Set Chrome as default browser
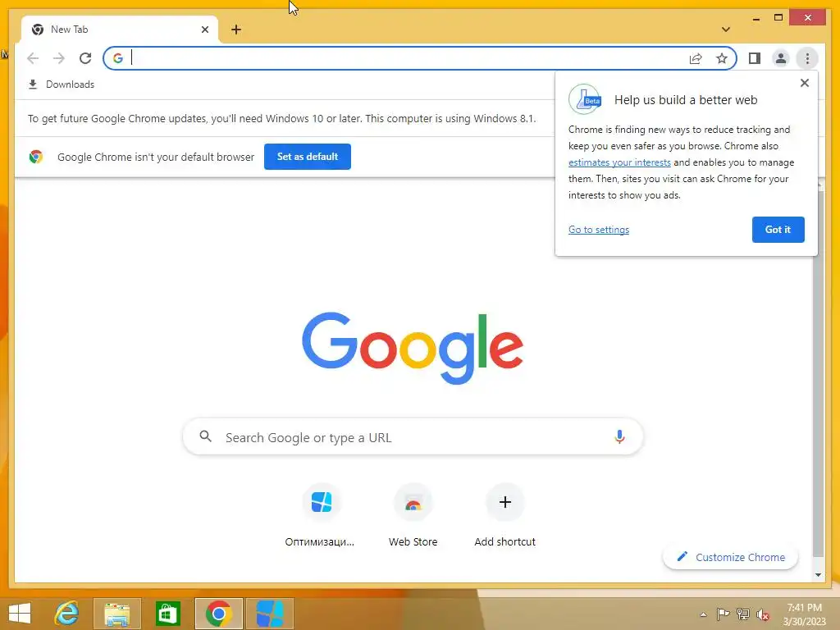 pos(308,157)
